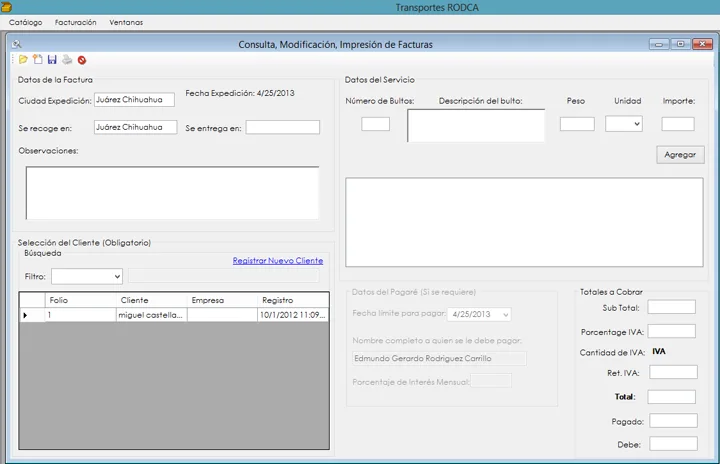Open the Facturación menu
The width and height of the screenshot is (720, 464).
coord(75,22)
